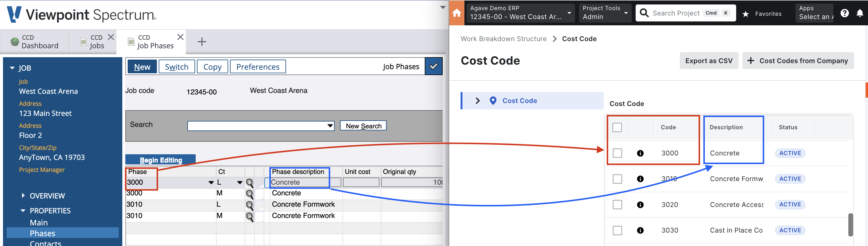The height and width of the screenshot is (246, 868).
Task: Click the search magnifier in Search Project
Action: tap(644, 13)
